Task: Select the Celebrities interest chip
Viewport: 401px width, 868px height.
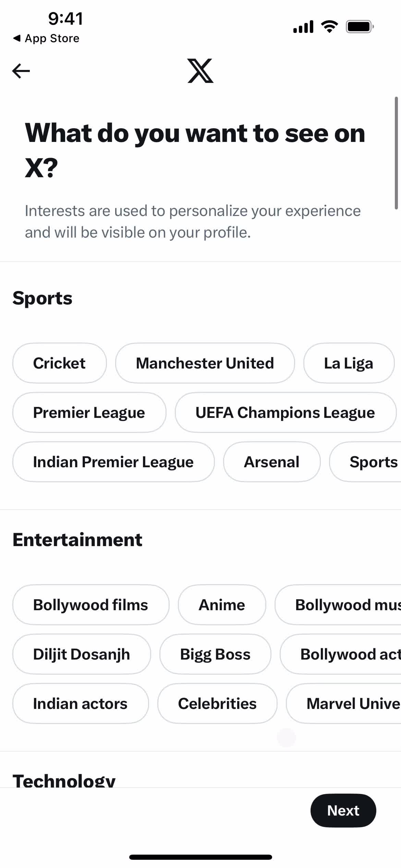Action: pos(217,703)
